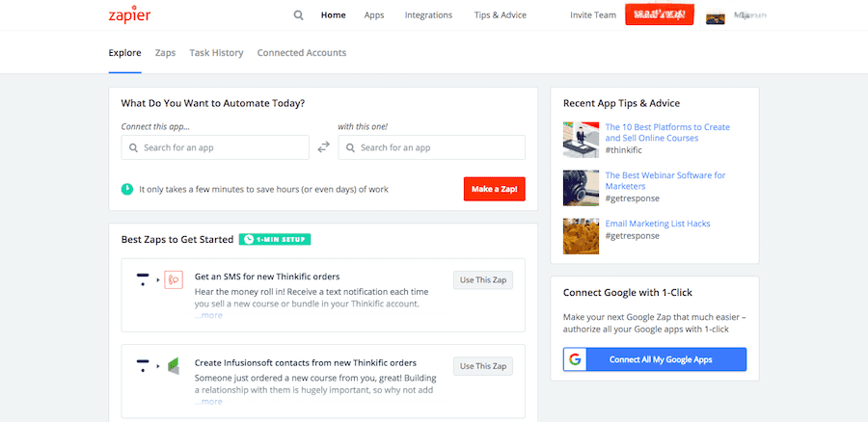Open the Apps menu item
The height and width of the screenshot is (422, 868).
[374, 15]
